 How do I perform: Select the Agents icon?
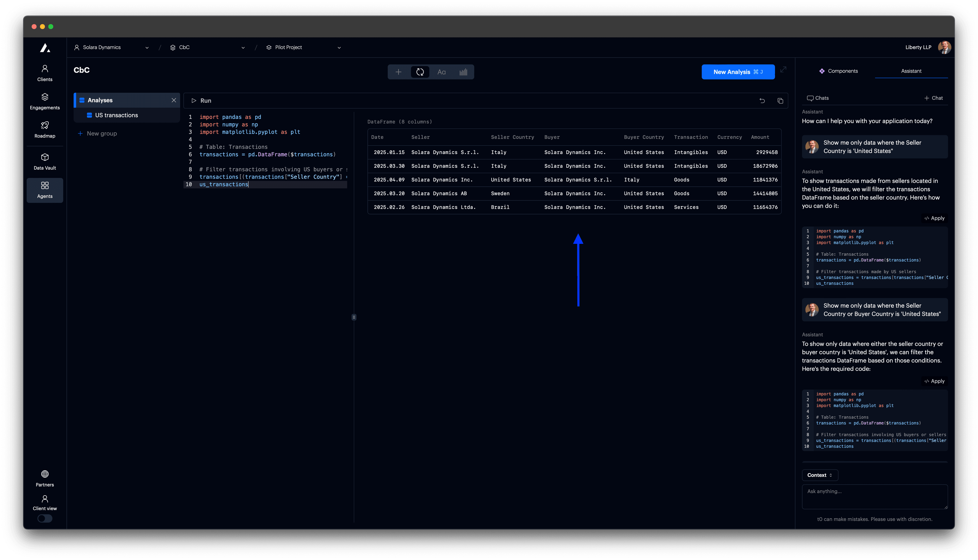45,190
